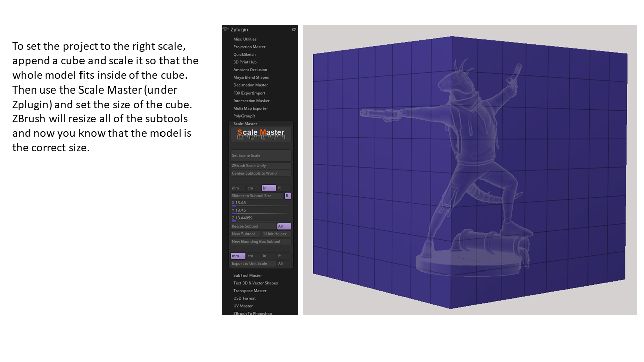This screenshot has height=362, width=644.
Task: Select in as slider unit
Action: 269,188
